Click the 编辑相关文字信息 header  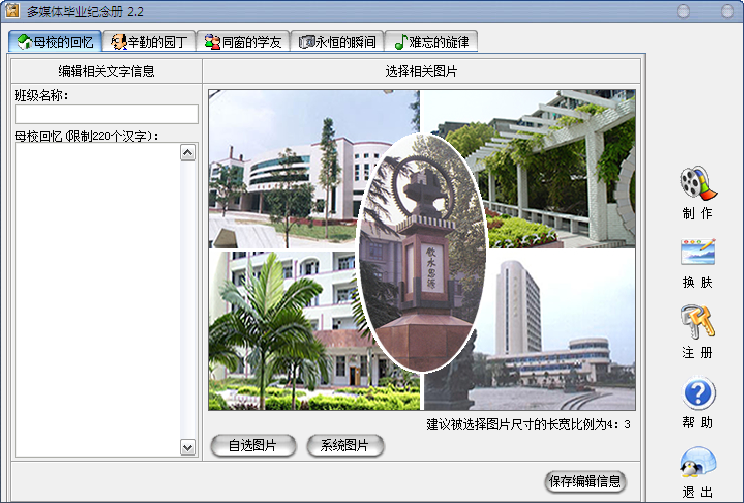107,71
